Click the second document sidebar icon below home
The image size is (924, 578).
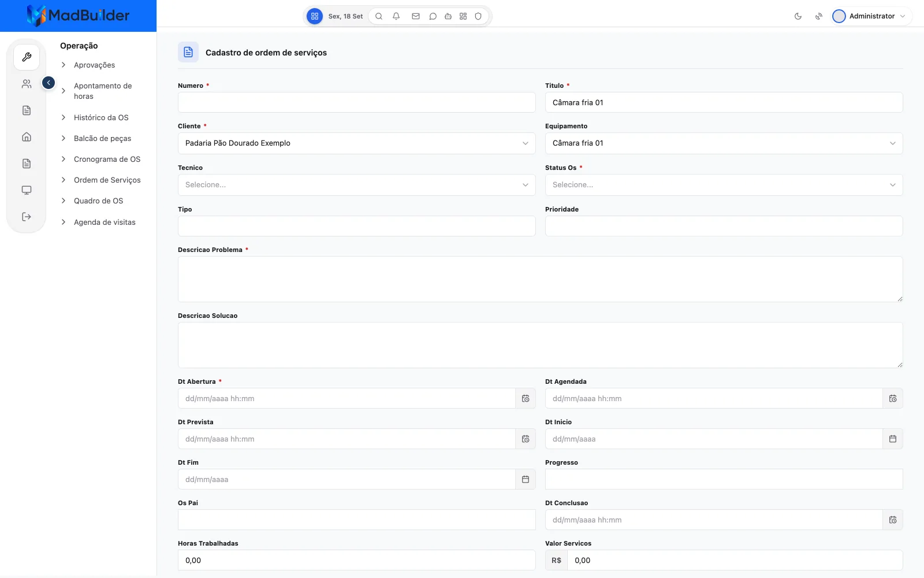coord(27,164)
